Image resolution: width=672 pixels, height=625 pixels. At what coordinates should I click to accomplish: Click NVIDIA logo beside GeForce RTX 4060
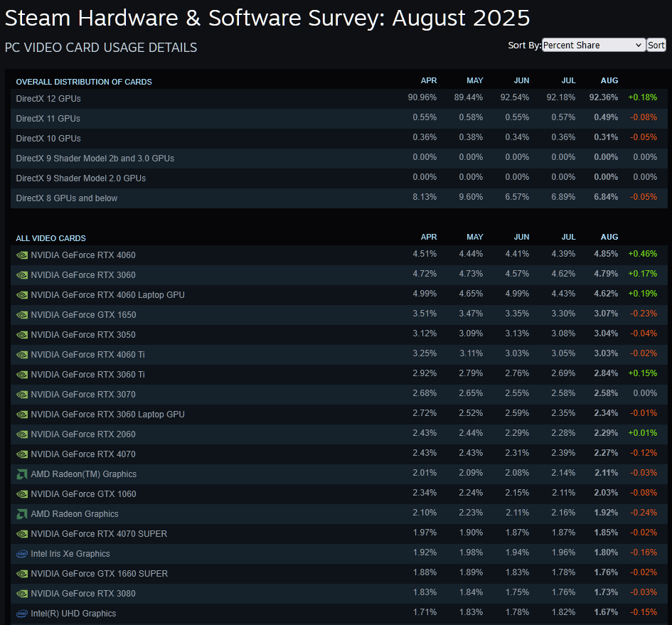[x=22, y=255]
